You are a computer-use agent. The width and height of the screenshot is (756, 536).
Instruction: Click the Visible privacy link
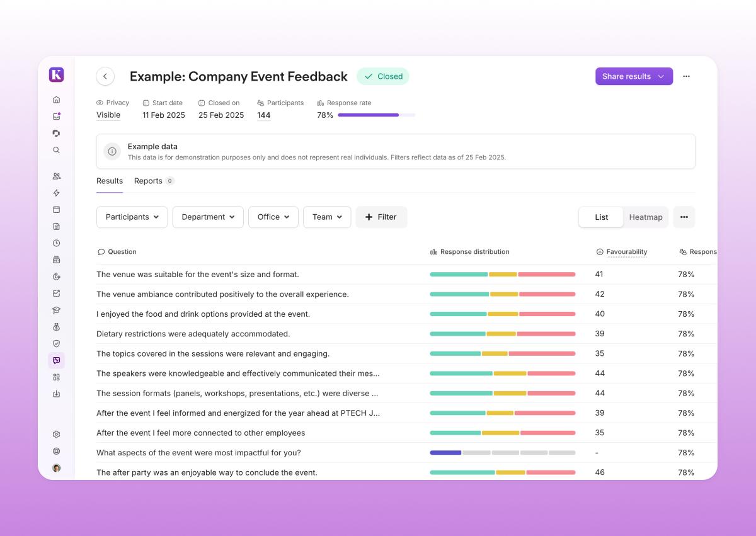tap(108, 115)
